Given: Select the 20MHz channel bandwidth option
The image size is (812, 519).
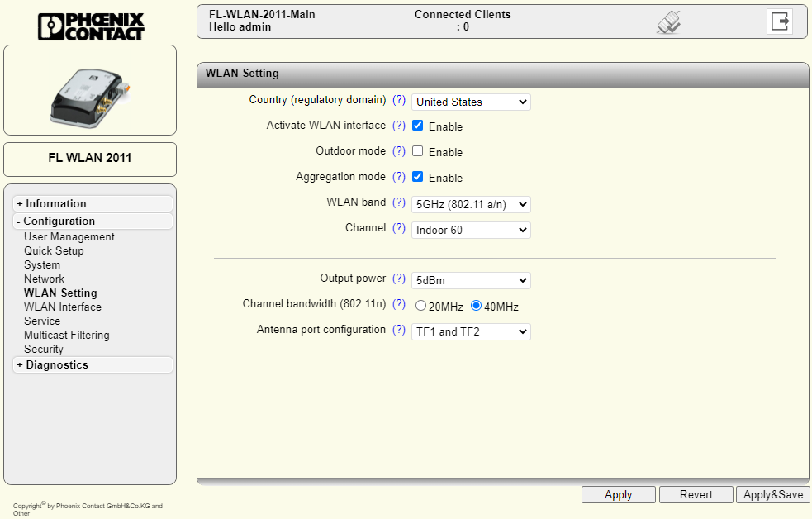Looking at the screenshot, I should 421,306.
